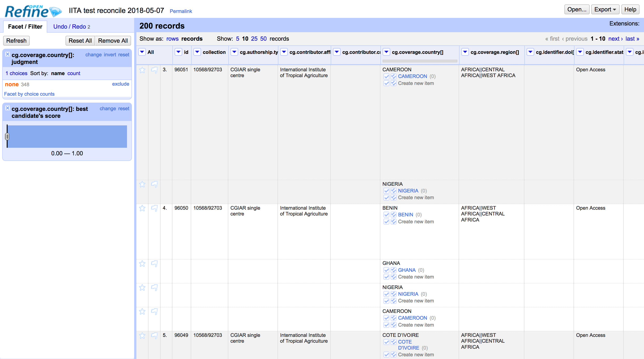644x359 pixels.
Task: Match all identical cells to COTE D'IVOIRE
Action: (x=394, y=342)
